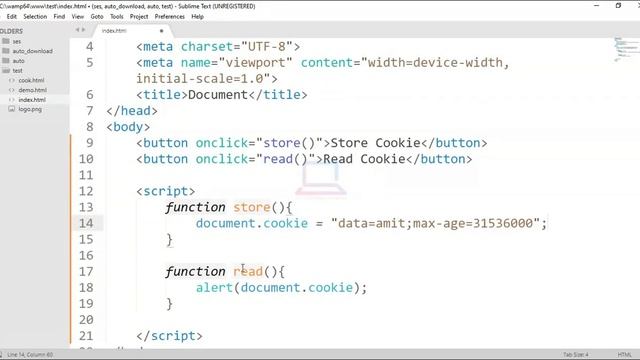Click the demo.html file icon
The height and width of the screenshot is (360, 640).
click(x=11, y=90)
